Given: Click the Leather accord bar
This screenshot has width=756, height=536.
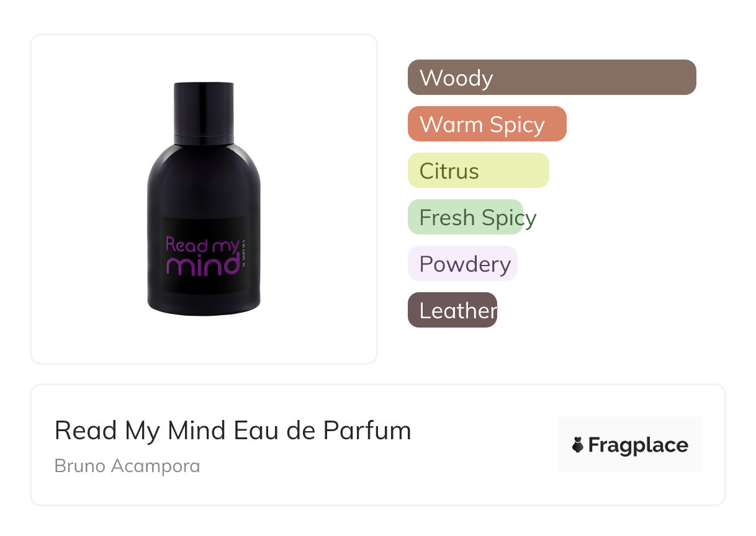Looking at the screenshot, I should point(452,310).
